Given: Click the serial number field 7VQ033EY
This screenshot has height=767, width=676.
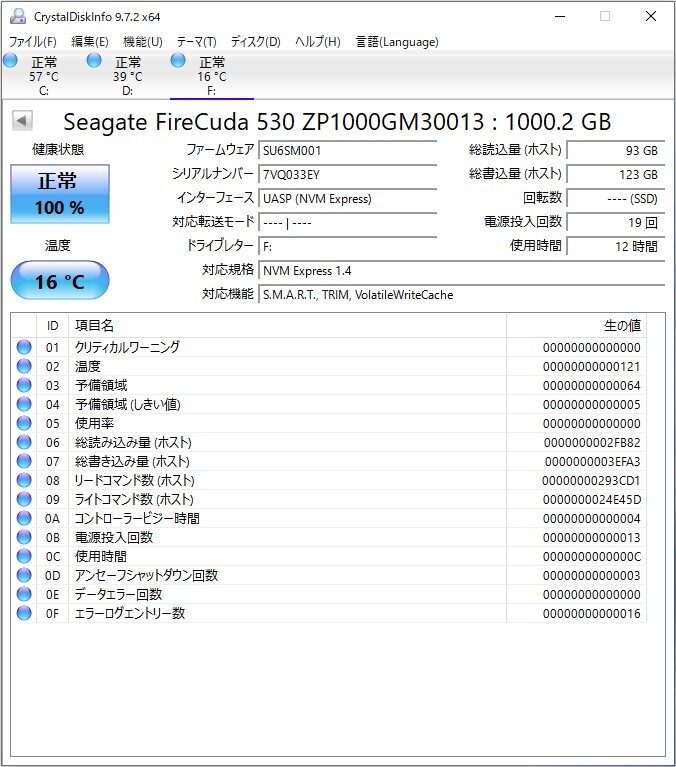Looking at the screenshot, I should 347,174.
